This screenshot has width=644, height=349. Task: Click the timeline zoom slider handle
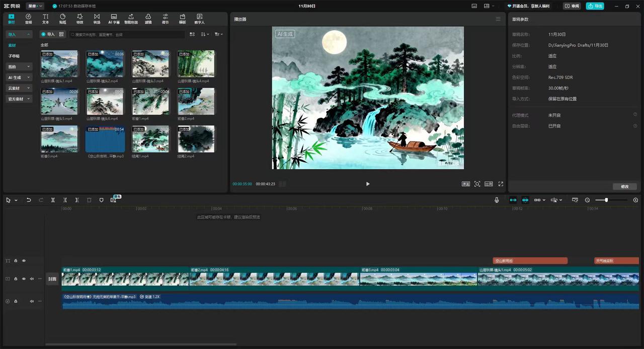click(x=606, y=200)
